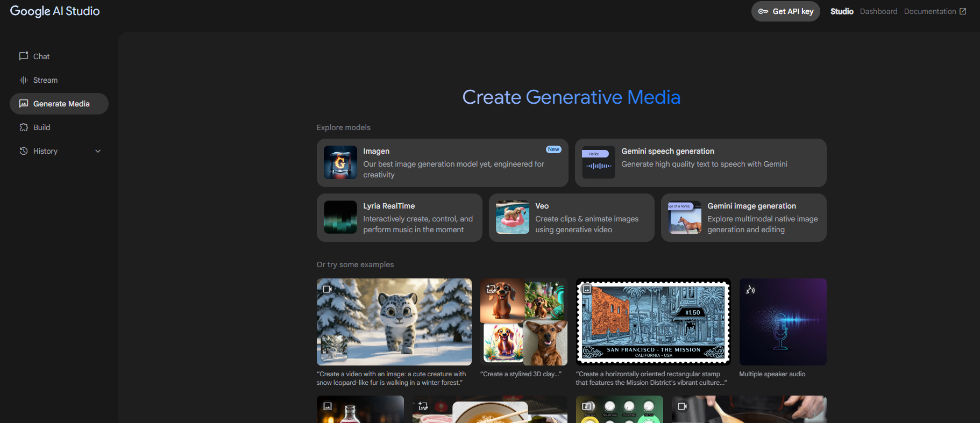Open the Gemini speech generation card

pyautogui.click(x=700, y=163)
